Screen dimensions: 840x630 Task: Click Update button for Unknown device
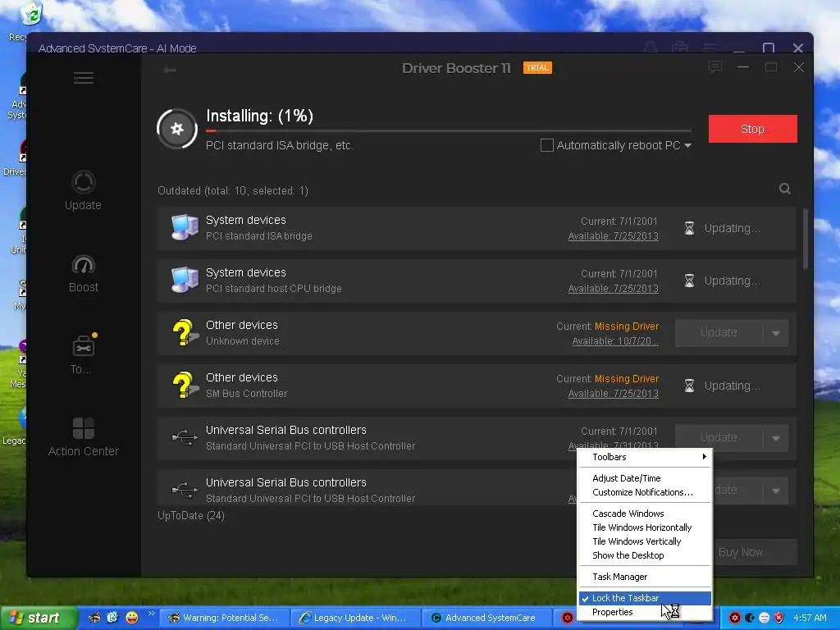coord(719,333)
